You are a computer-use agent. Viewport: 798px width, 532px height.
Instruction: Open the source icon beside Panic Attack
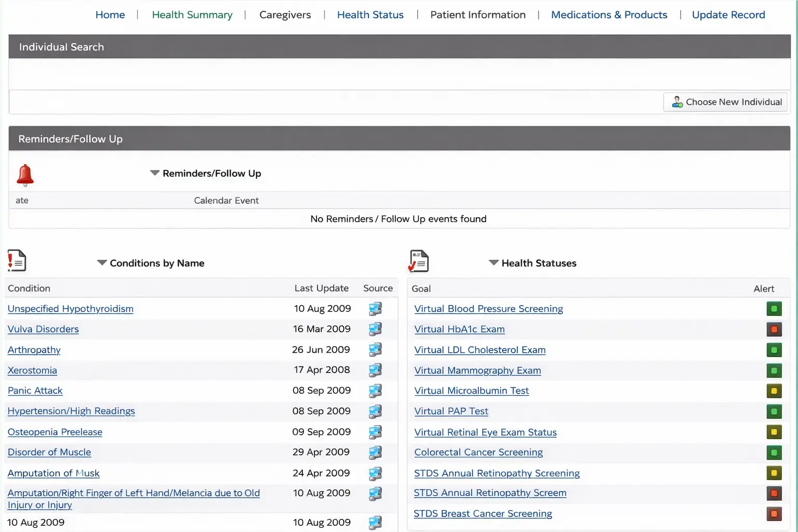coord(376,390)
